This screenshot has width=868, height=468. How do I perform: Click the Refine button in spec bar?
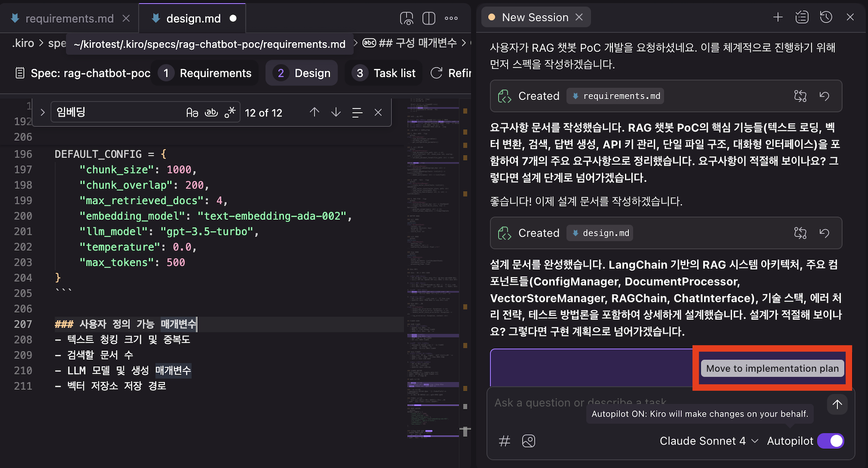point(451,73)
